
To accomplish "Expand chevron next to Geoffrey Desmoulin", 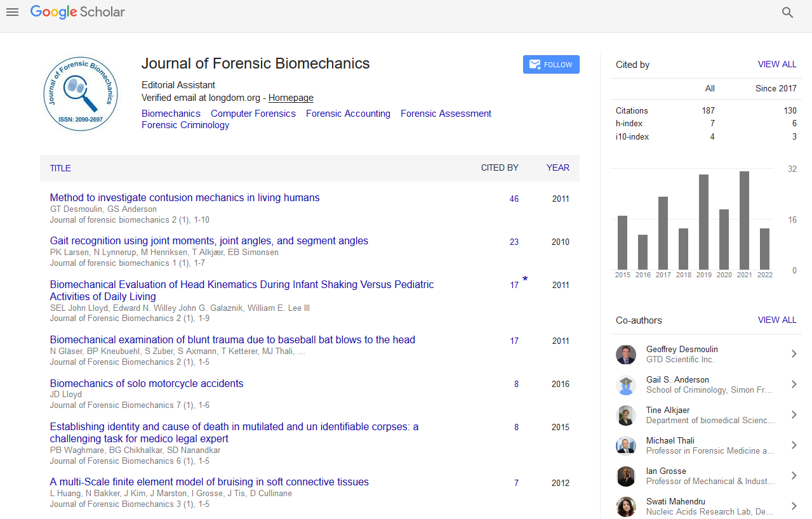I will pos(794,354).
